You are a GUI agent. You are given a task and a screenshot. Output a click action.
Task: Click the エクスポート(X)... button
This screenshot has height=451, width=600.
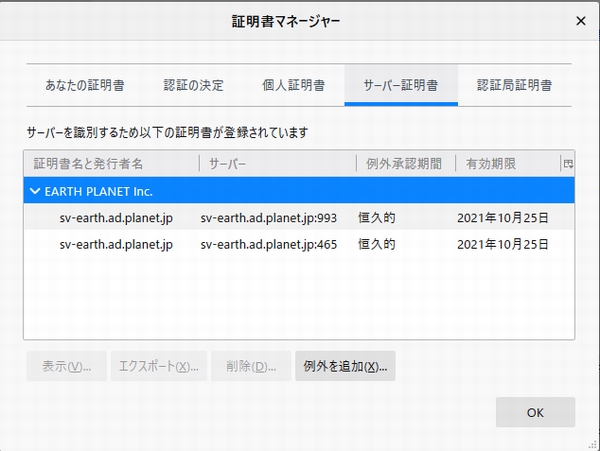click(x=159, y=366)
